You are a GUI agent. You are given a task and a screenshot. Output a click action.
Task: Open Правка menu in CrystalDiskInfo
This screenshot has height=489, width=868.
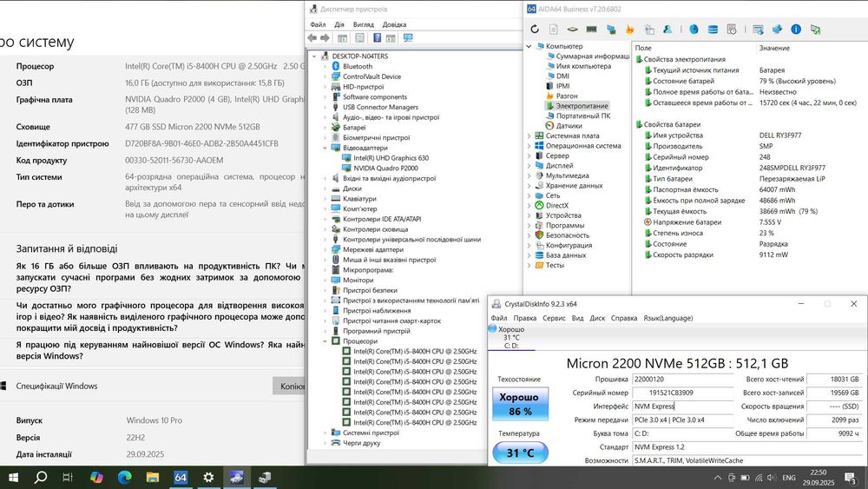[x=524, y=318]
